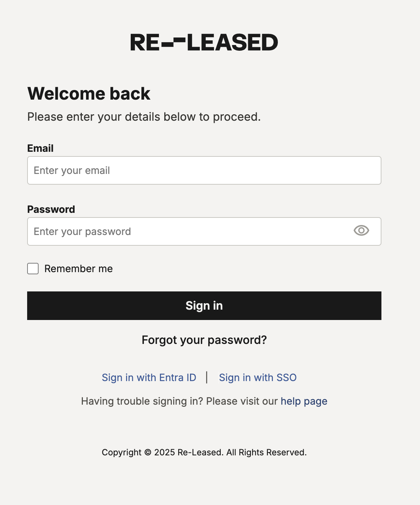The height and width of the screenshot is (505, 420).
Task: Visit the "help page" link
Action: pos(304,401)
